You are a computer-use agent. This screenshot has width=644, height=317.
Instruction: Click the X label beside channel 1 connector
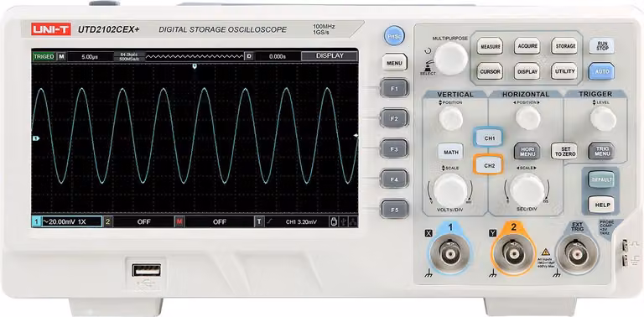pos(428,233)
